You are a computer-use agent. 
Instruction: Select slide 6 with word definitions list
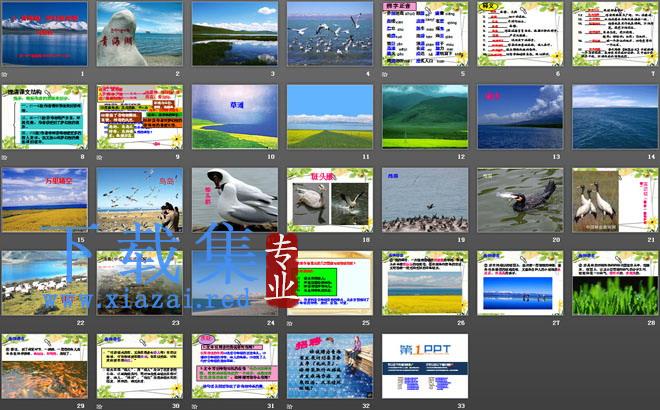520,33
